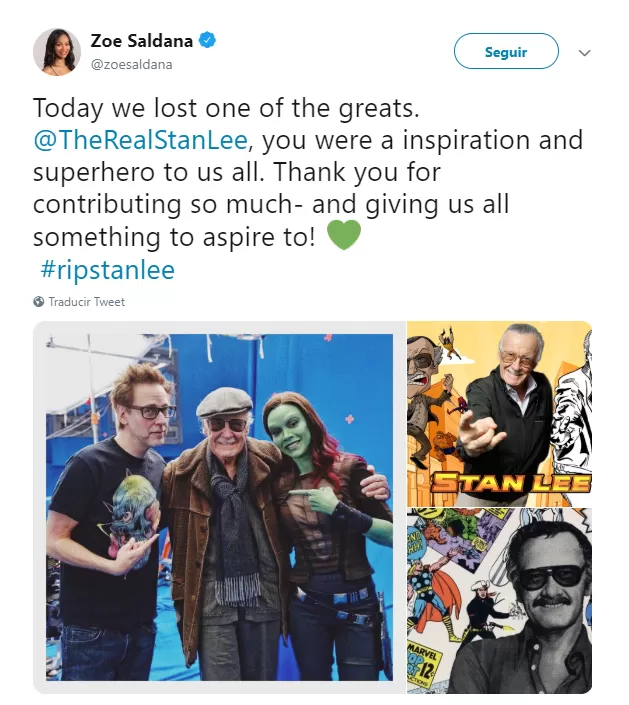The image size is (629, 705).
Task: Open the Zoe Saldana display name
Action: tap(142, 41)
